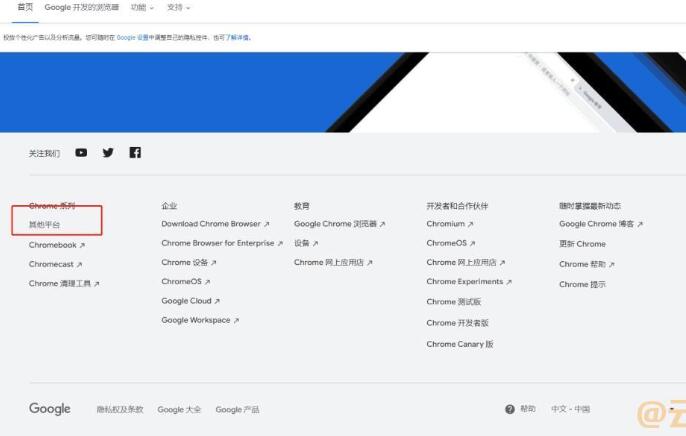Expand the 支持 dropdown menu

click(178, 7)
